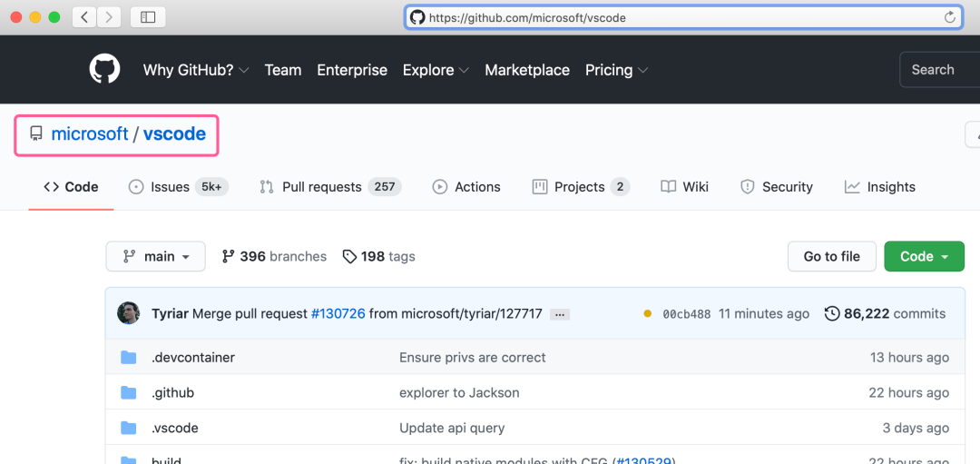Click the repository book icon
This screenshot has height=464, width=980.
36,133
